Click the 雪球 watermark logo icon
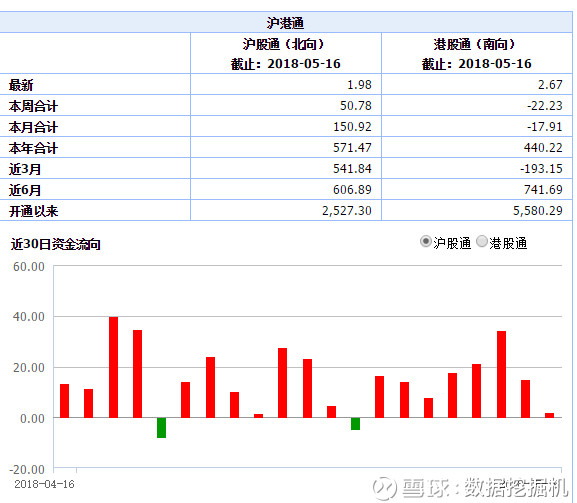The image size is (577, 503). click(x=385, y=488)
